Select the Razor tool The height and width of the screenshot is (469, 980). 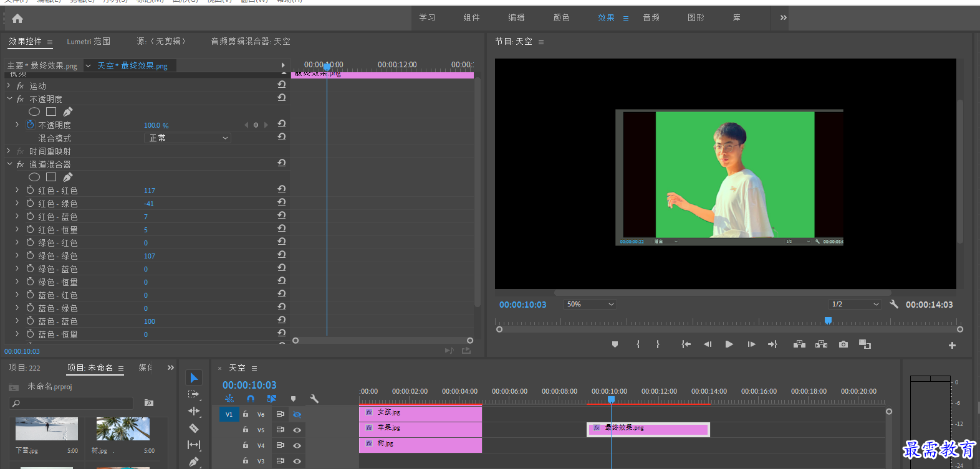click(194, 428)
